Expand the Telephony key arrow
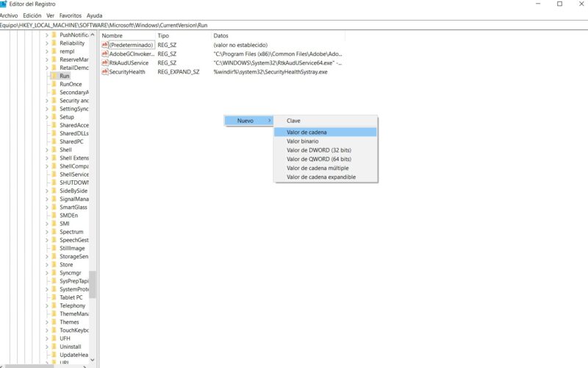 coord(47,305)
